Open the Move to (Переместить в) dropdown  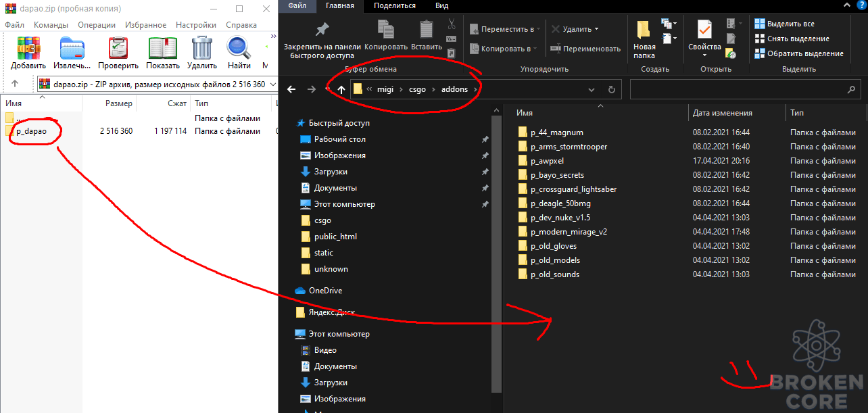coord(504,29)
